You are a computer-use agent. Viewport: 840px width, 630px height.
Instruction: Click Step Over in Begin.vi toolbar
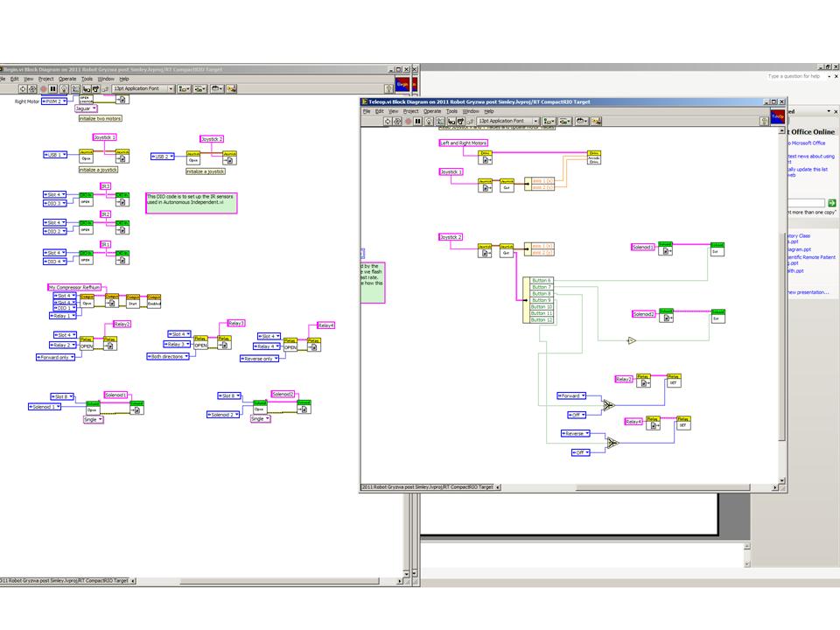tap(96, 89)
